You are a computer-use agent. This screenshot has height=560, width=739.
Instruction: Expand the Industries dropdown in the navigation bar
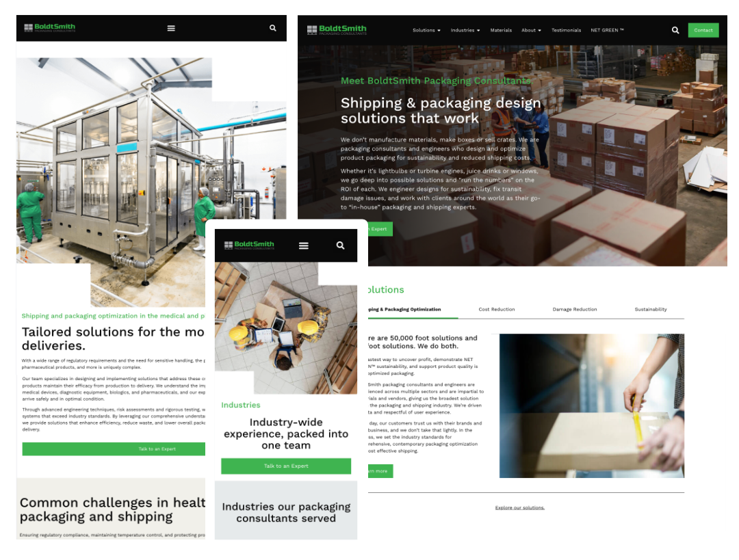point(465,30)
